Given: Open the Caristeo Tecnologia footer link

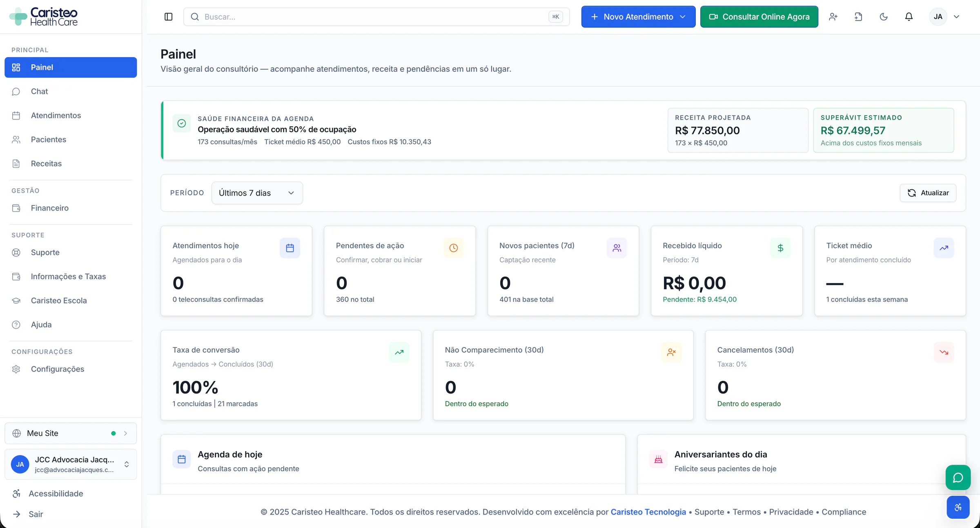Looking at the screenshot, I should coord(648,512).
